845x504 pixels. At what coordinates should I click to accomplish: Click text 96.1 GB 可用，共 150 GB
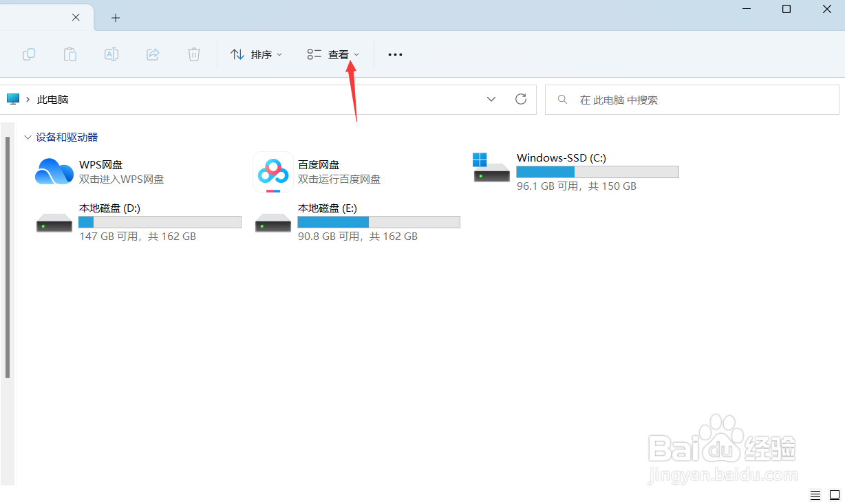coord(577,186)
